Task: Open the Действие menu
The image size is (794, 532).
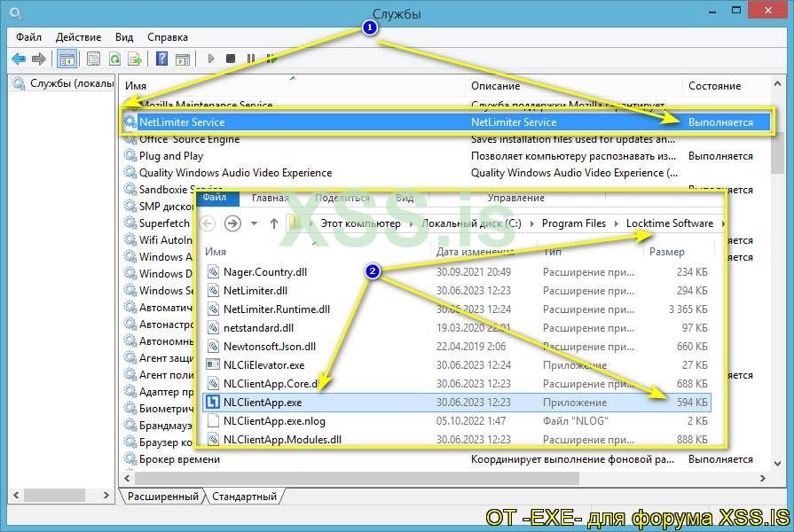Action: (78, 37)
